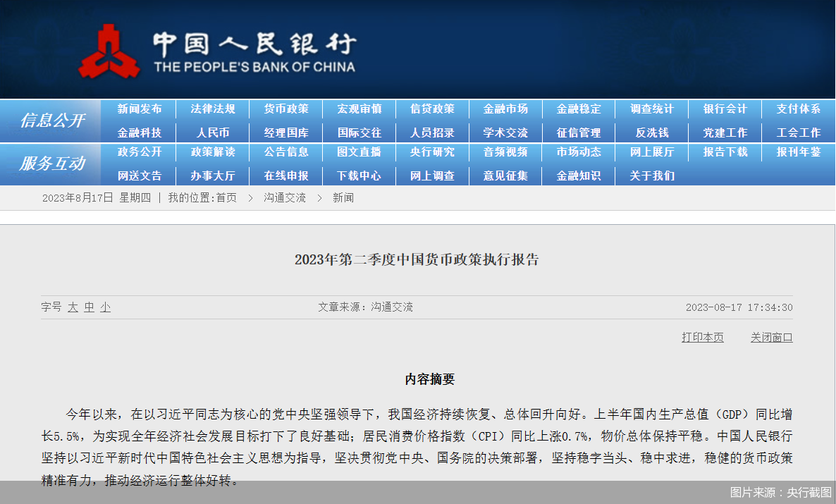Open the article title 2023年第二季度中国货币政策执行报告
Screen dimensions: 836x504
coord(417,260)
